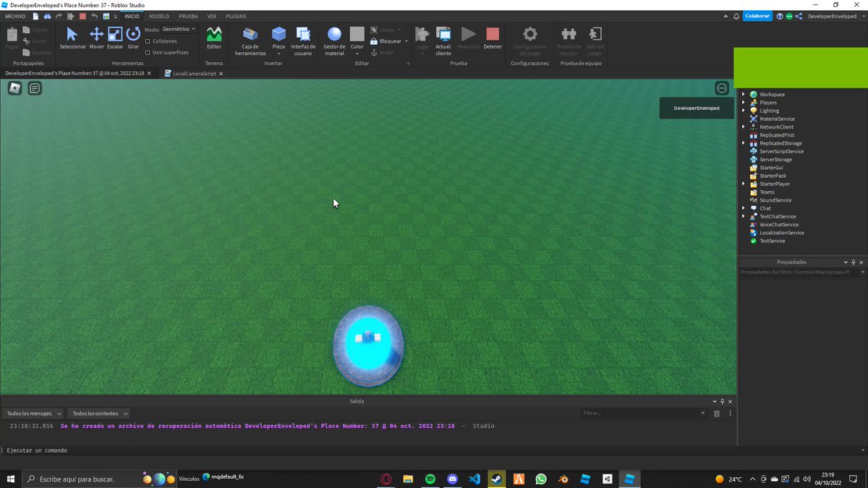The height and width of the screenshot is (488, 868).
Task: Open the DeveloperEnveloped account dropdown
Action: pyautogui.click(x=835, y=16)
